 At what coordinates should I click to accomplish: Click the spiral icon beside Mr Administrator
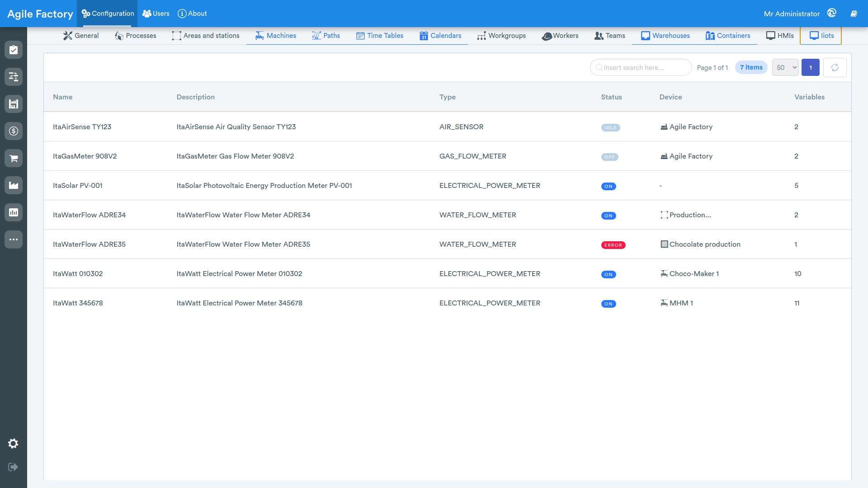(832, 13)
